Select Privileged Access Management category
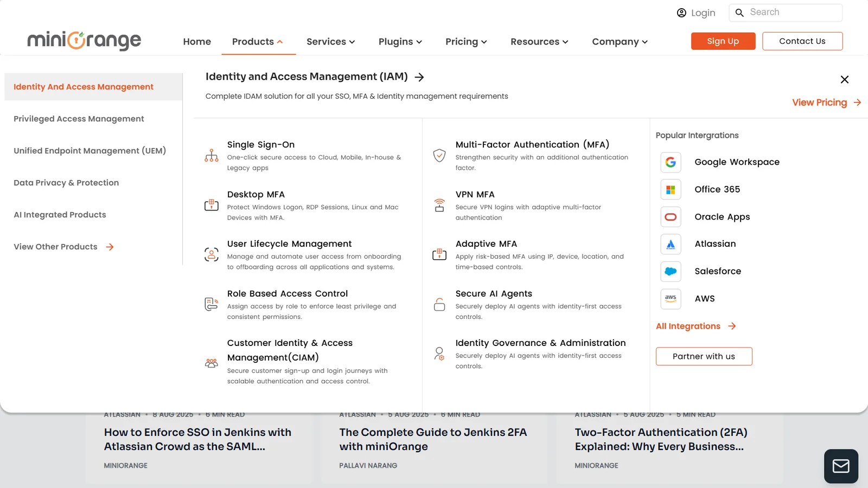This screenshot has height=488, width=868. (x=79, y=119)
